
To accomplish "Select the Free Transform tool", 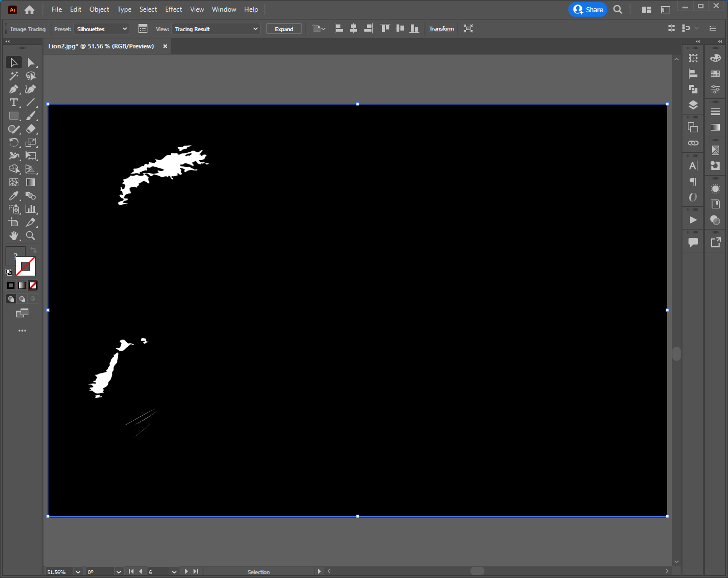I will click(31, 156).
